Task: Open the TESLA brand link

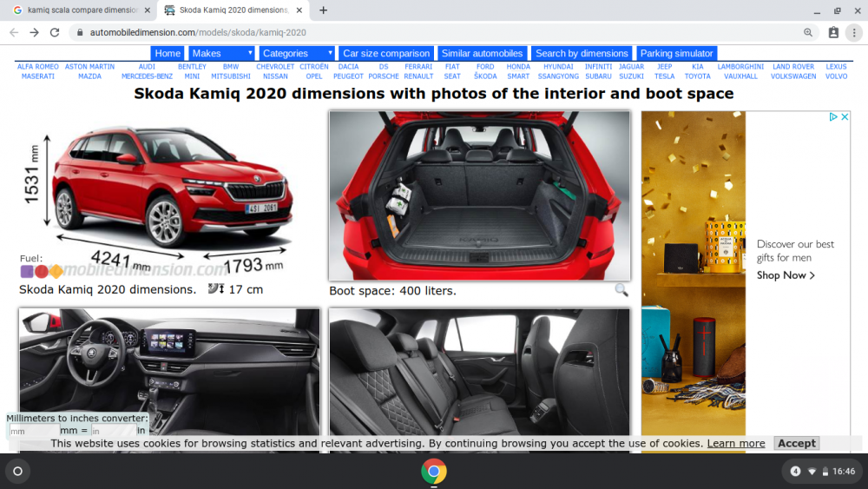Action: (664, 76)
